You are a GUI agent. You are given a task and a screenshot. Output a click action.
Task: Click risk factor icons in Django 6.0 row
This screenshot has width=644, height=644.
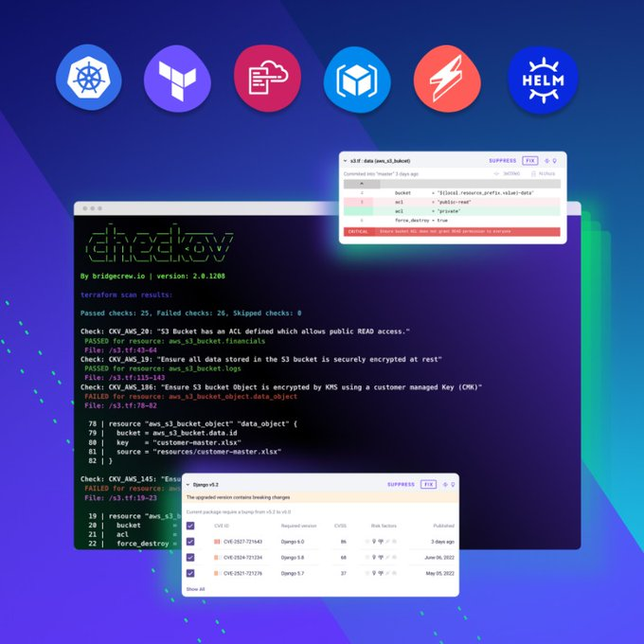381,542
